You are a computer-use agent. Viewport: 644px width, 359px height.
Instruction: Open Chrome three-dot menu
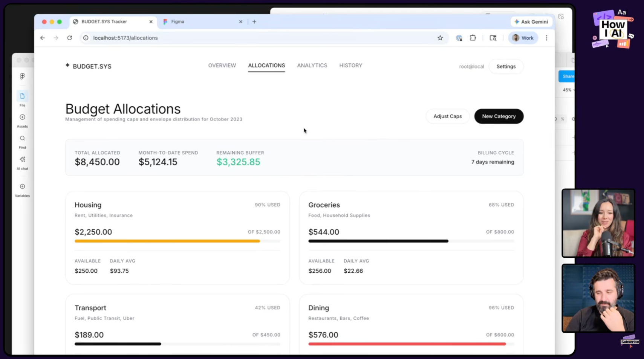(x=546, y=38)
